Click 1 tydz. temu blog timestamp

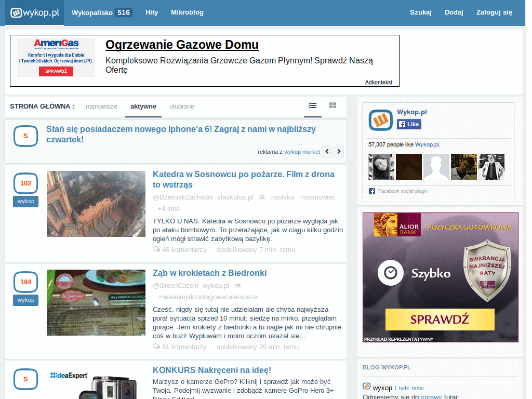[409, 388]
